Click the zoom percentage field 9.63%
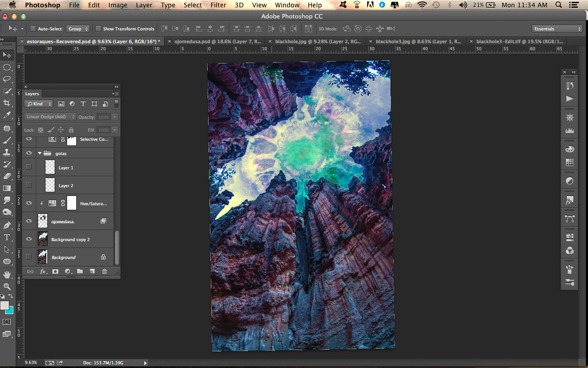Image resolution: width=588 pixels, height=368 pixels. point(31,362)
